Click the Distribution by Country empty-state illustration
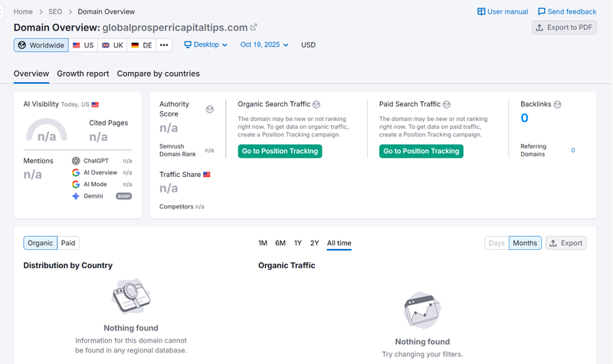The image size is (613, 364). click(x=131, y=297)
